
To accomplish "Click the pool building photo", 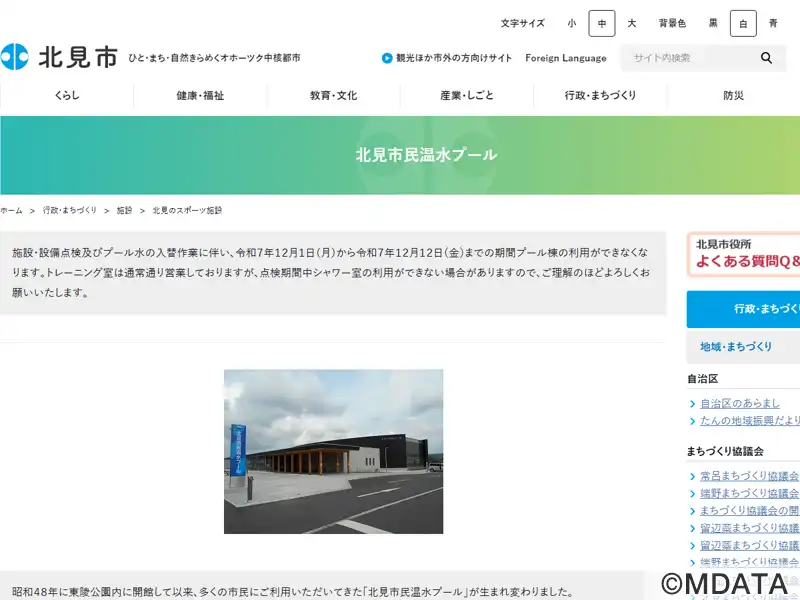I will pyautogui.click(x=333, y=451).
